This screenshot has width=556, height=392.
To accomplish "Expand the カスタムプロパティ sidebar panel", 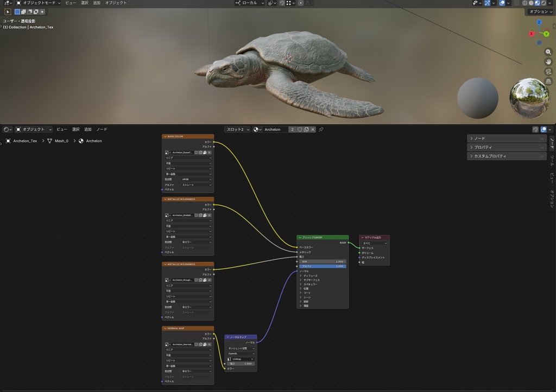I will click(x=507, y=156).
